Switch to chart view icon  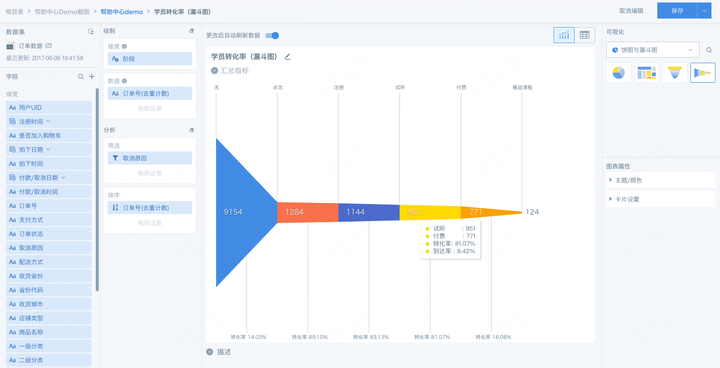point(564,35)
